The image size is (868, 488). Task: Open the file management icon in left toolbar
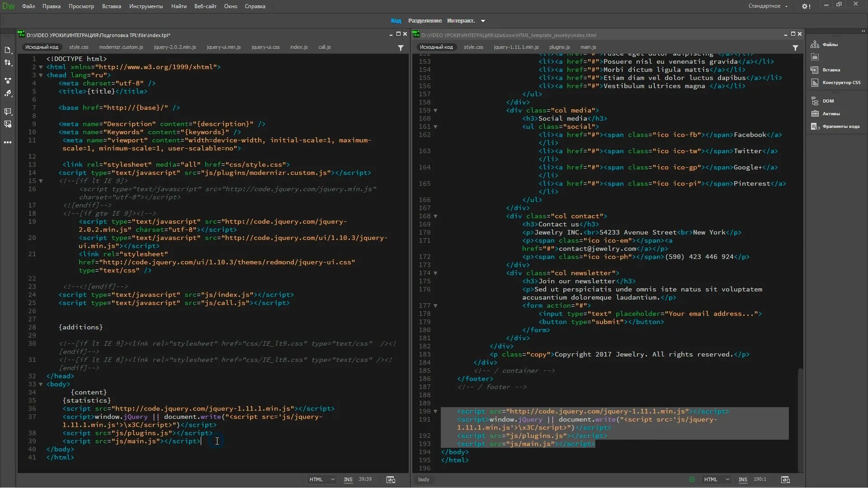tap(8, 50)
